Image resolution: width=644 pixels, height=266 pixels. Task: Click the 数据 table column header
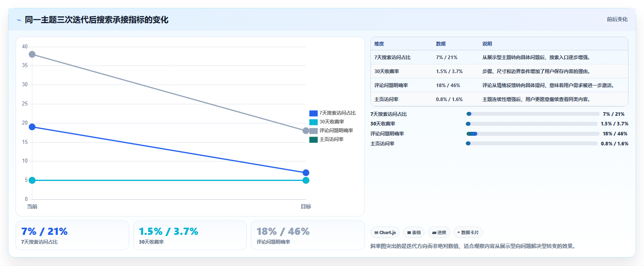441,44
